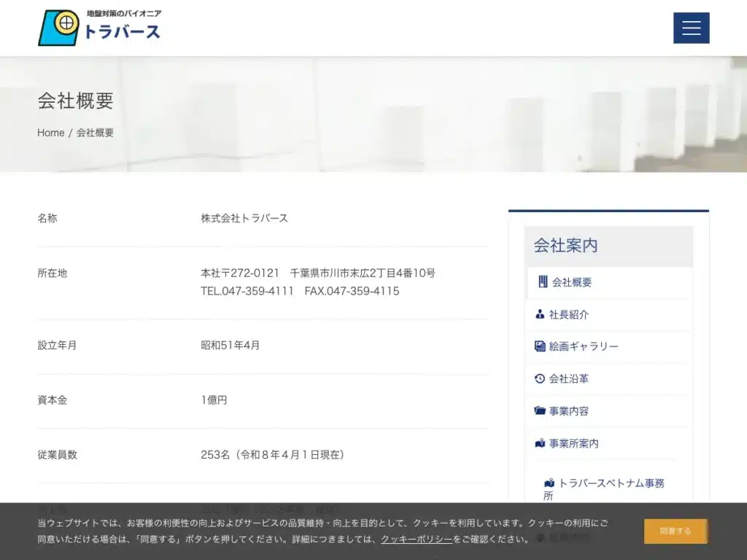Click the 会社案内 sidebar heading

click(565, 245)
